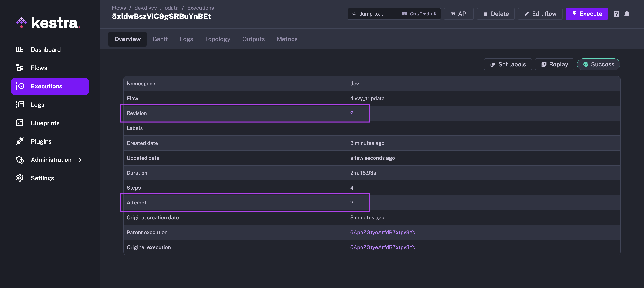Click the Replay button
644x288 pixels.
tap(554, 64)
